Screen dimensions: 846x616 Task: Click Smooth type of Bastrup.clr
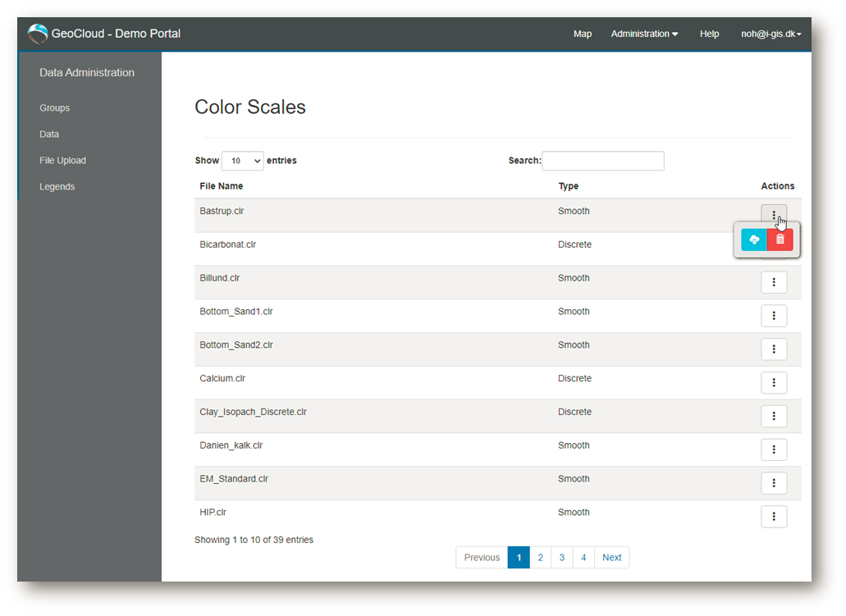tap(574, 211)
